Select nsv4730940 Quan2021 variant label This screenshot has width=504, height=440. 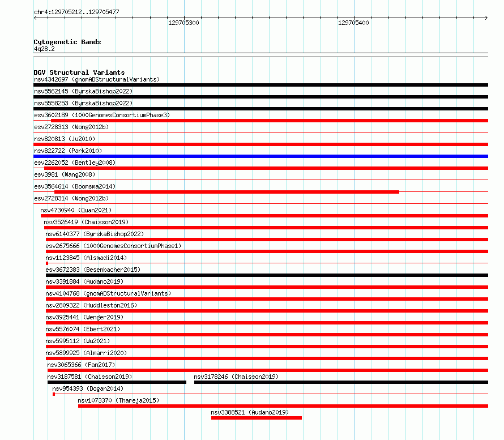[x=76, y=210]
